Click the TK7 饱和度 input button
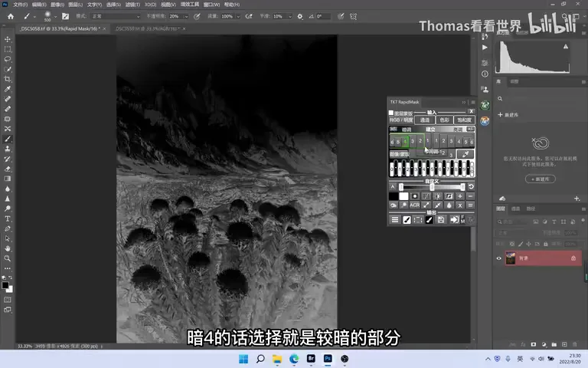588x368 pixels. click(x=464, y=120)
